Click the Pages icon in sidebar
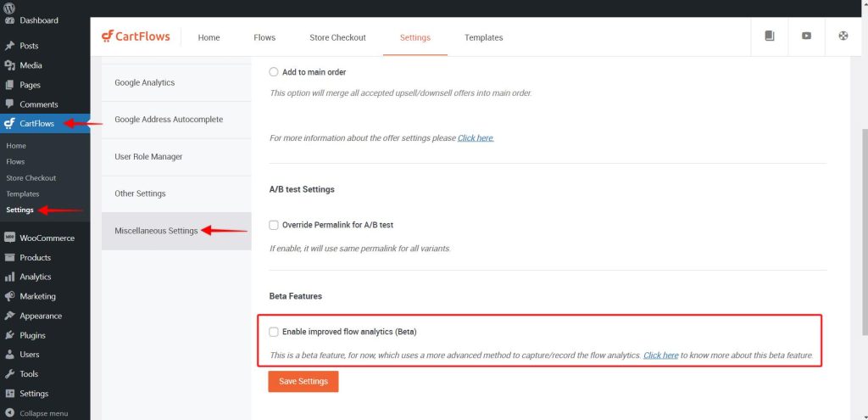The width and height of the screenshot is (868, 420). [9, 85]
